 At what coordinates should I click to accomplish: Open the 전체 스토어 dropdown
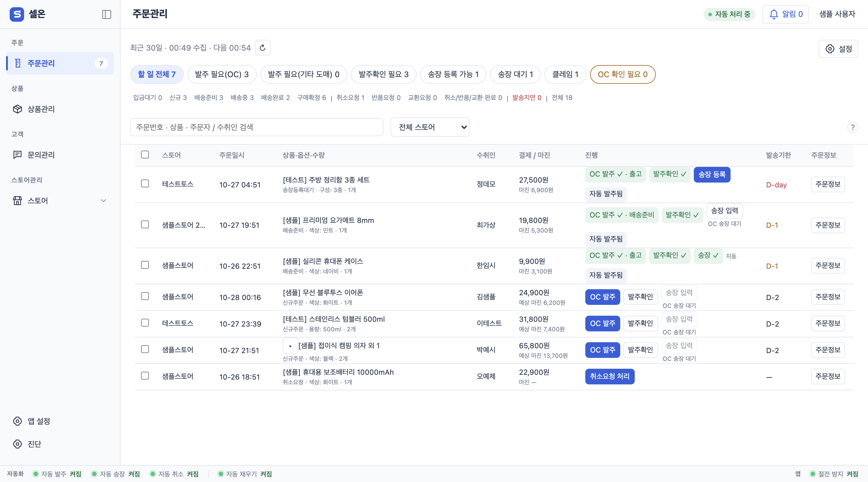click(x=429, y=127)
